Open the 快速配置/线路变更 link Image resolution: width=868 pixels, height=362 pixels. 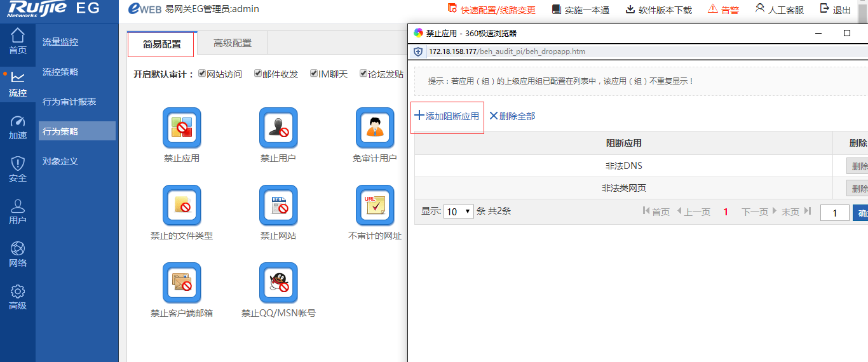click(492, 10)
